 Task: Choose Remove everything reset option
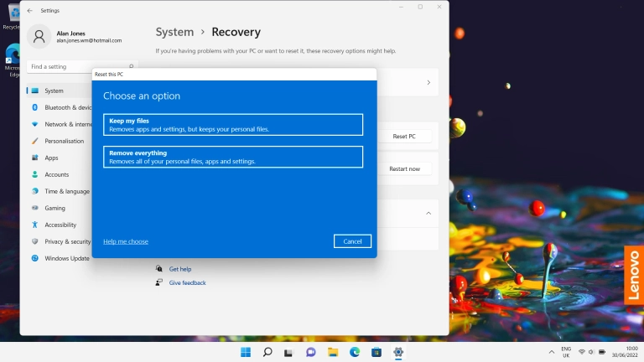(233, 157)
